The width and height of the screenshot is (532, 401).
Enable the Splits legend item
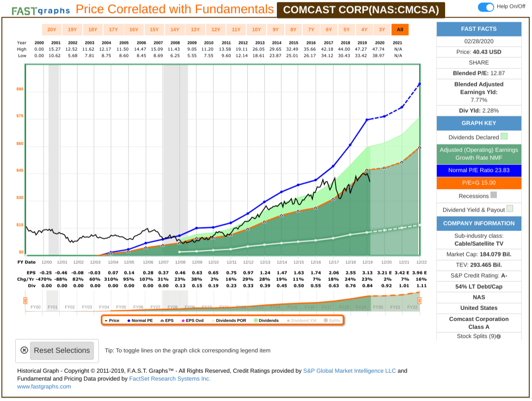332,321
